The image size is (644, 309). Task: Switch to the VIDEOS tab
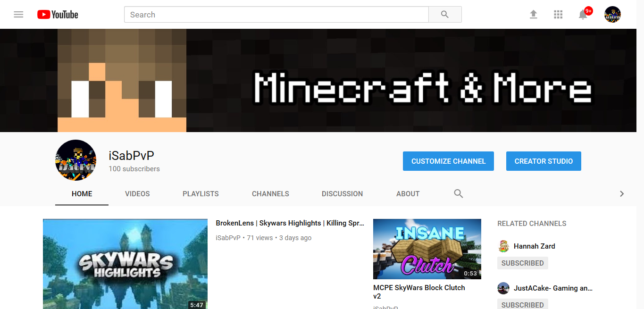pos(137,194)
